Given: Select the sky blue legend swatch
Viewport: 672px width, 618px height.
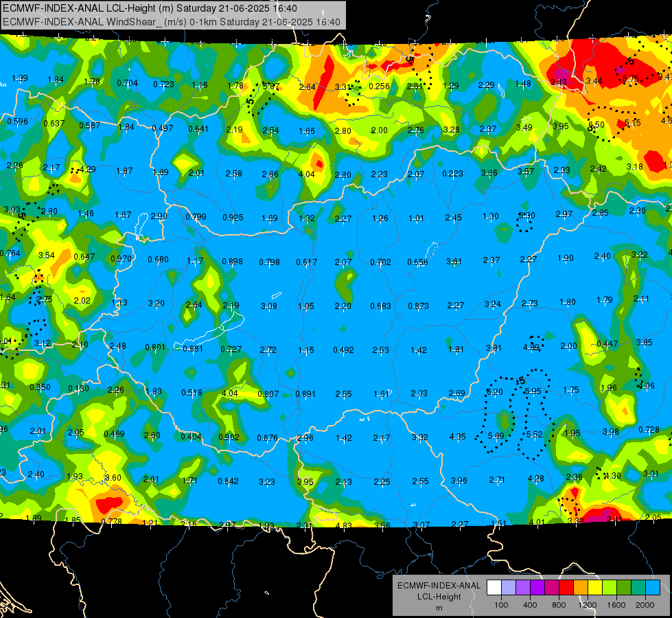Looking at the screenshot, I should coord(653,587).
